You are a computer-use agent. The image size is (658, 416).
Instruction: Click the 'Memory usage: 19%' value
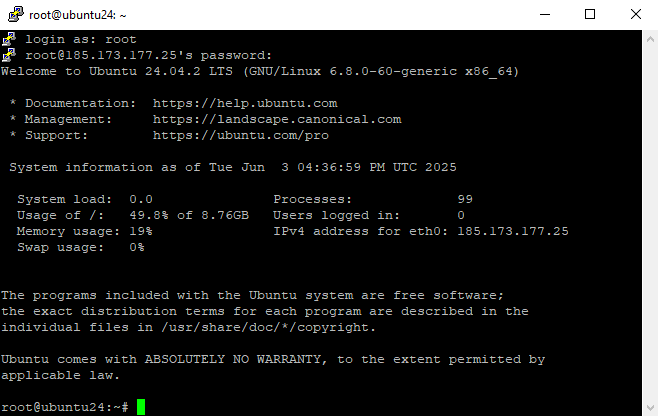pyautogui.click(x=85, y=231)
